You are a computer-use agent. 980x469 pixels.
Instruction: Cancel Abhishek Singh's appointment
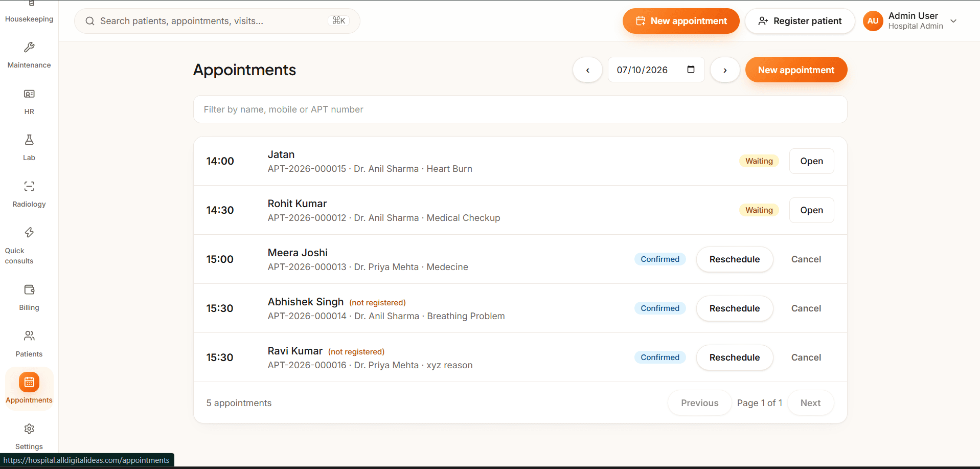[806, 308]
